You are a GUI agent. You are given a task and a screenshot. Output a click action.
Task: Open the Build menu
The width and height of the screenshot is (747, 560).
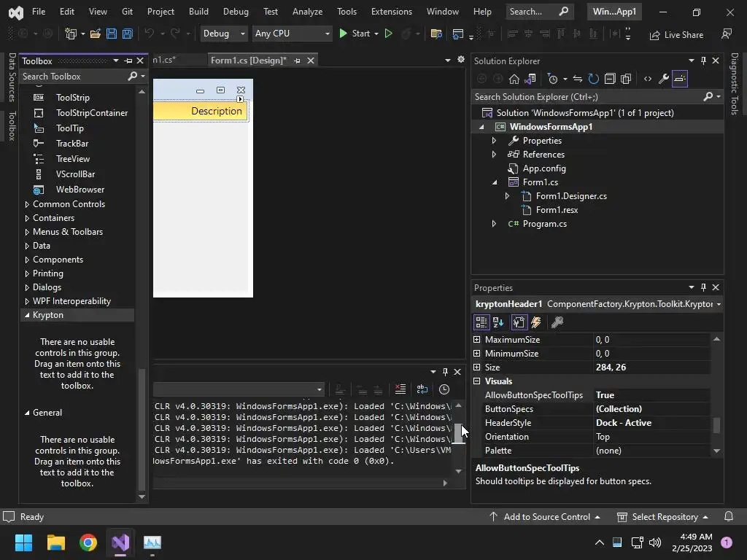point(198,12)
